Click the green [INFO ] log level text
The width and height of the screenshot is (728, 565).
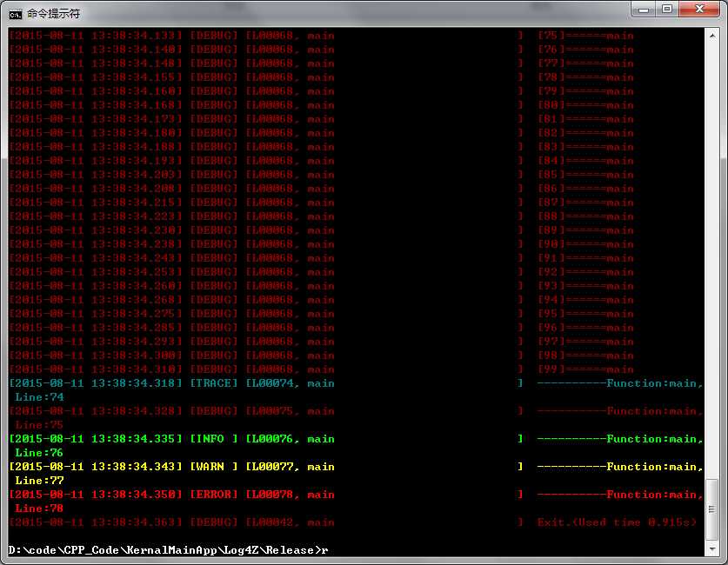pyautogui.click(x=214, y=439)
